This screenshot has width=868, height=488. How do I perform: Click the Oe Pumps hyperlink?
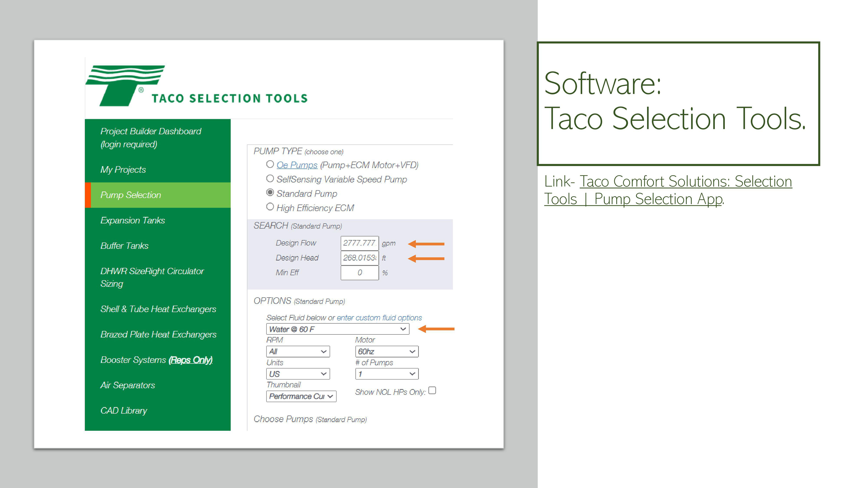(x=297, y=165)
